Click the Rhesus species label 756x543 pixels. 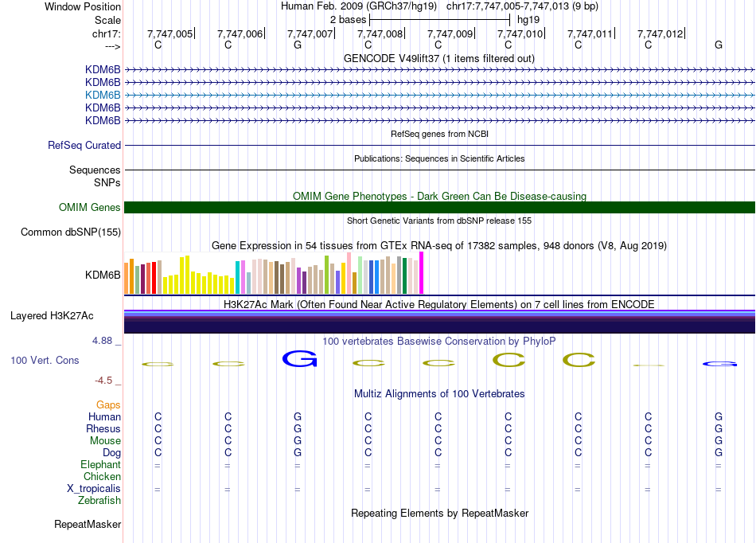(x=103, y=428)
